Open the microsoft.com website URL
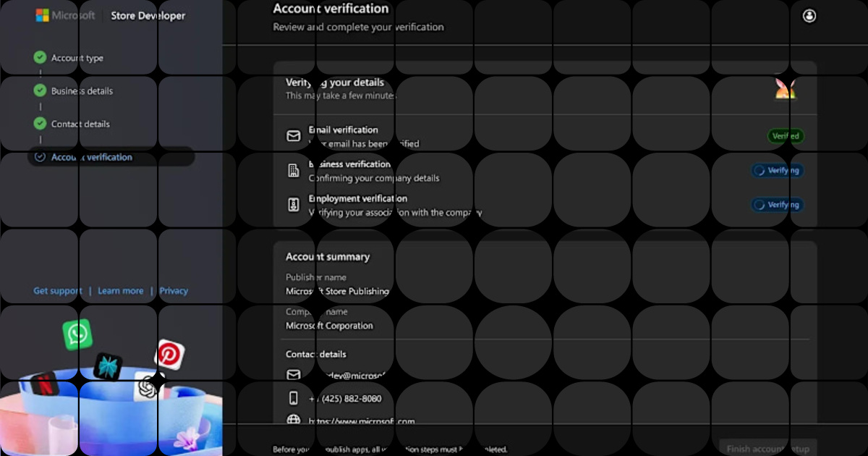868x456 pixels. (362, 421)
